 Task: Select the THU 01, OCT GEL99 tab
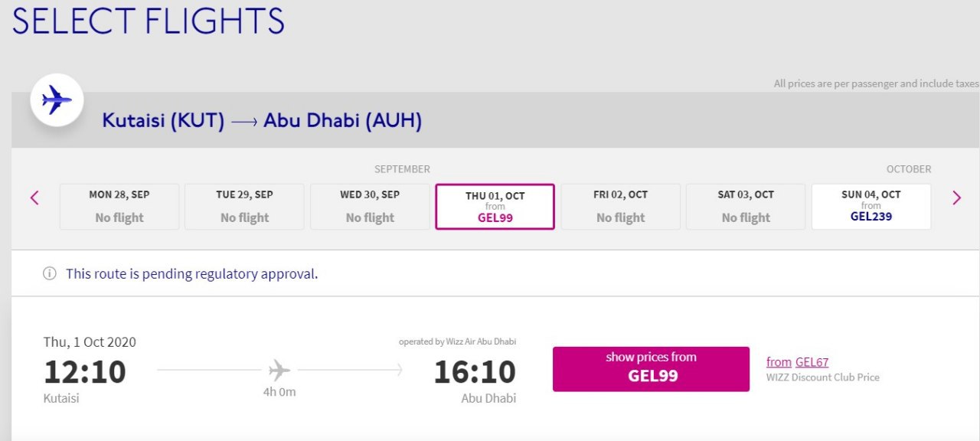pos(495,207)
